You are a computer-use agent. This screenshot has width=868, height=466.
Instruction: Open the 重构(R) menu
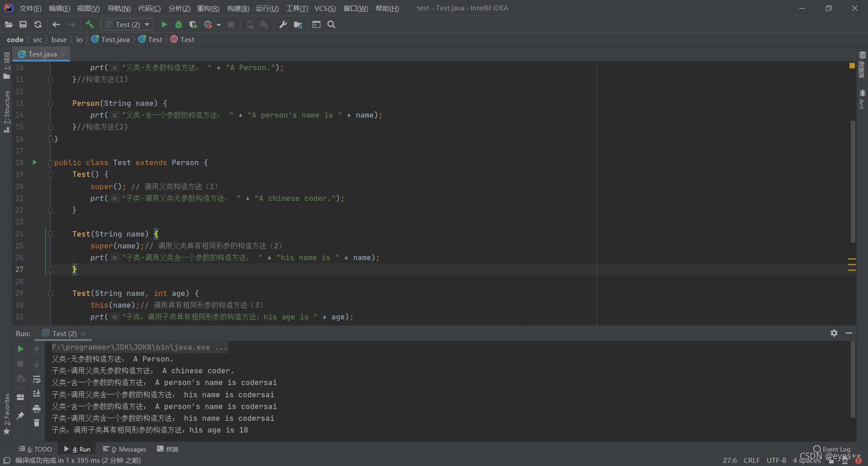(x=208, y=8)
